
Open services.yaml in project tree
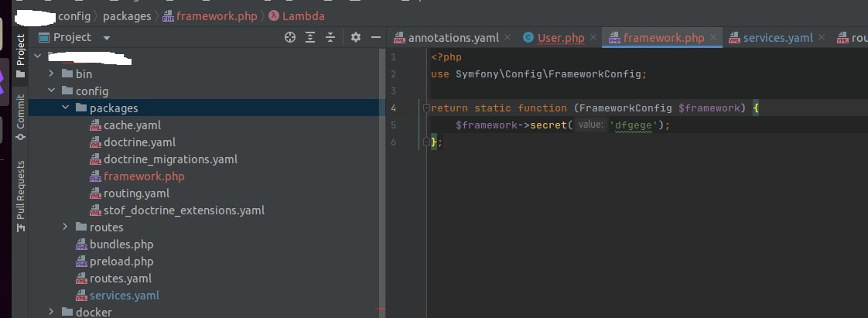(125, 296)
